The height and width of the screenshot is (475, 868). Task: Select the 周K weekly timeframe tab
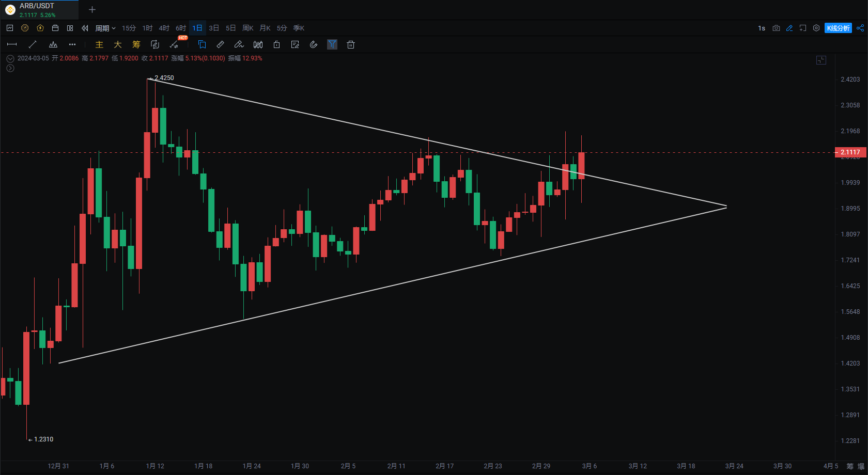pyautogui.click(x=248, y=28)
